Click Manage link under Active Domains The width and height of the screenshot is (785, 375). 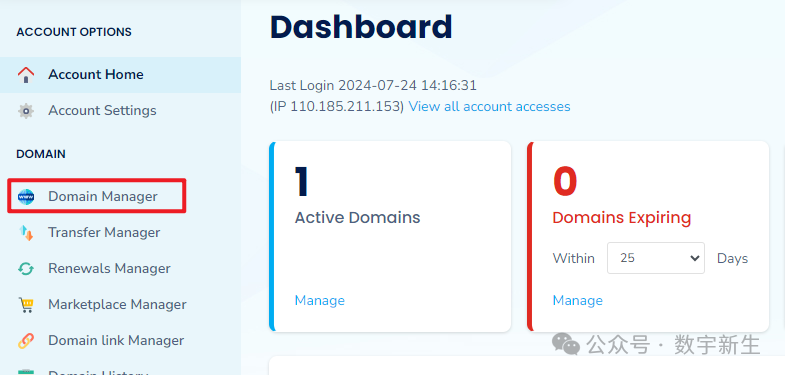[x=319, y=300]
